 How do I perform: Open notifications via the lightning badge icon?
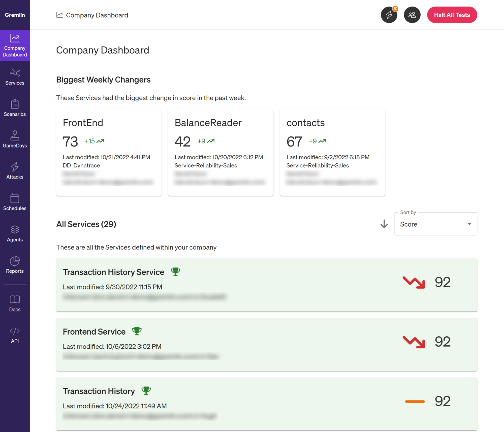(389, 15)
